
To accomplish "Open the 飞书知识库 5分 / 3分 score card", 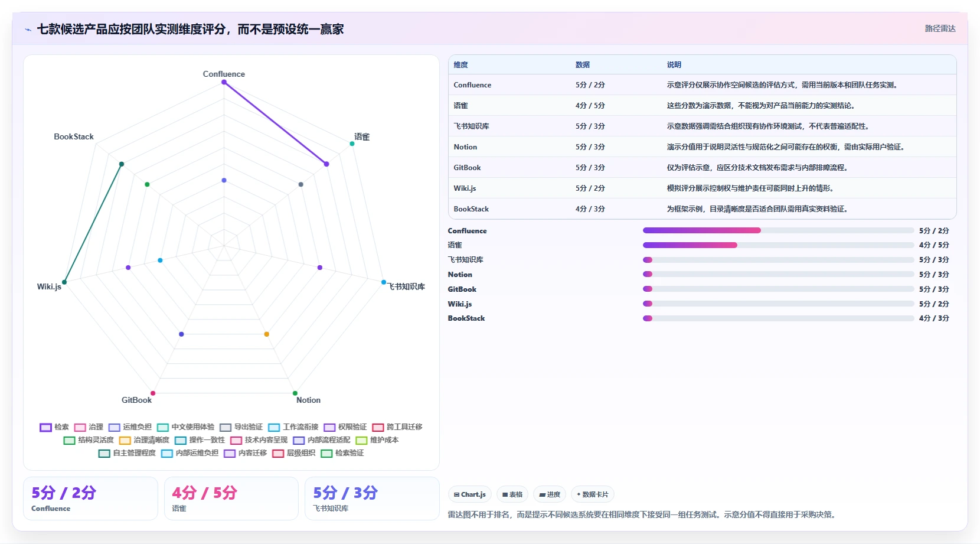I will pyautogui.click(x=372, y=499).
